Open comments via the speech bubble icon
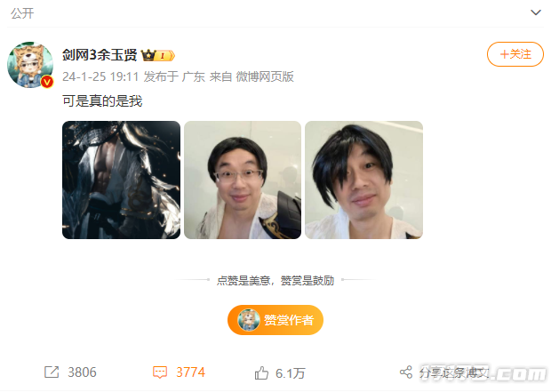559x392 pixels. pos(160,372)
